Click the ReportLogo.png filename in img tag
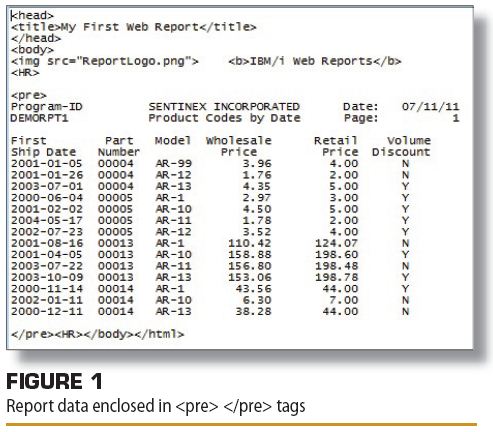Screen dimensions: 493x432 133,61
